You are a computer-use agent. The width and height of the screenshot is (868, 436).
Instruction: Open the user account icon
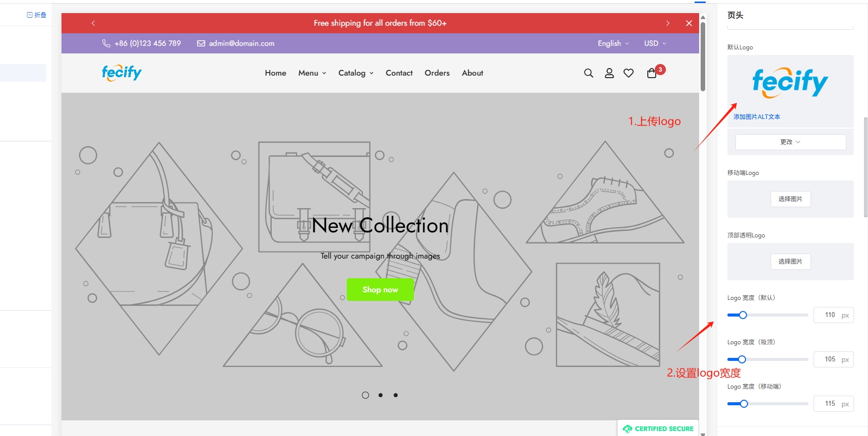(x=609, y=73)
